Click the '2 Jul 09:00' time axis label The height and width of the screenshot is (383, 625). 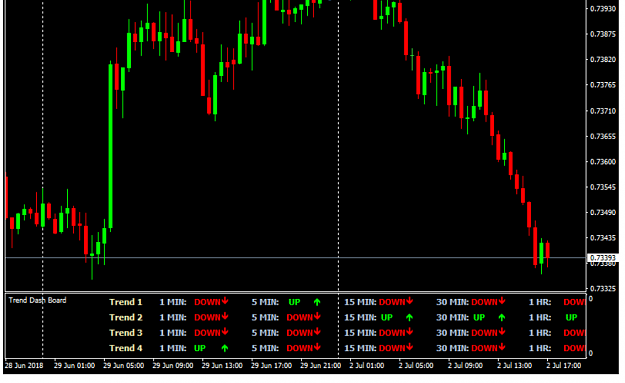(x=465, y=365)
